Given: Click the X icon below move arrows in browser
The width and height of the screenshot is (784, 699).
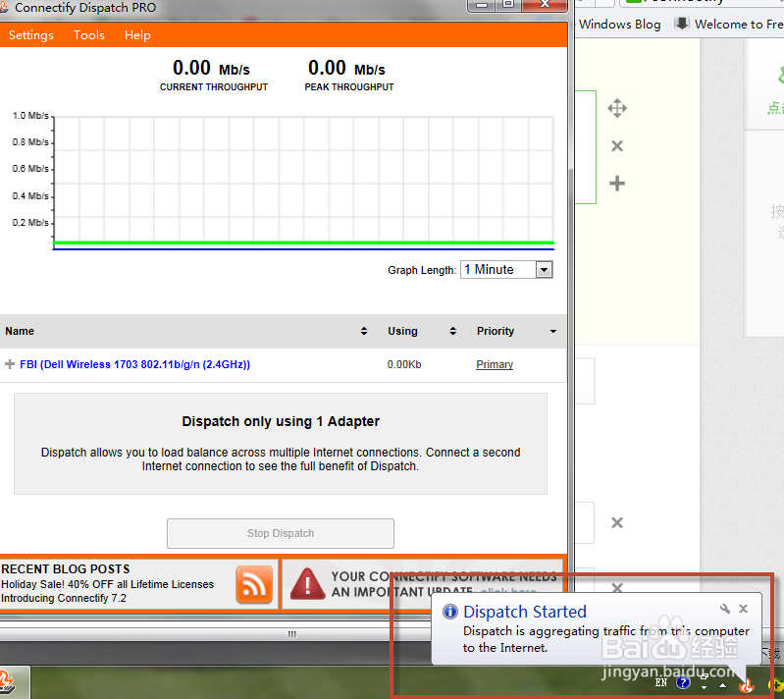Looking at the screenshot, I should [617, 146].
